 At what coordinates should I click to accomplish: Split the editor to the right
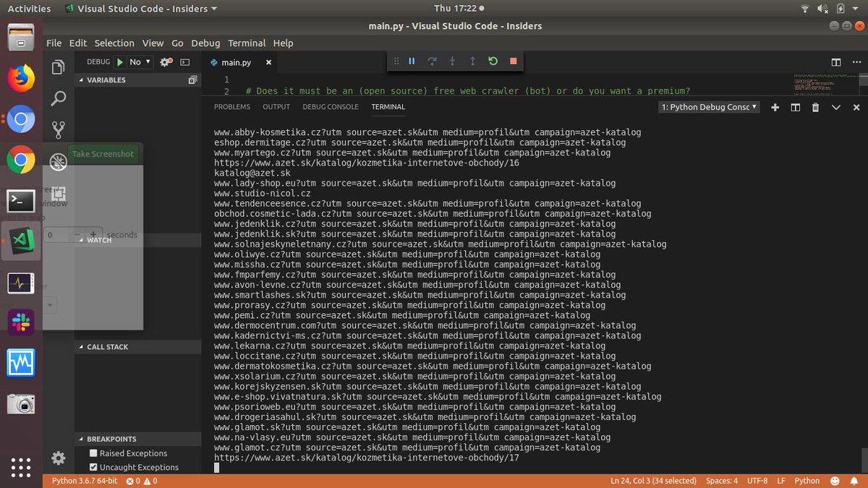836,63
